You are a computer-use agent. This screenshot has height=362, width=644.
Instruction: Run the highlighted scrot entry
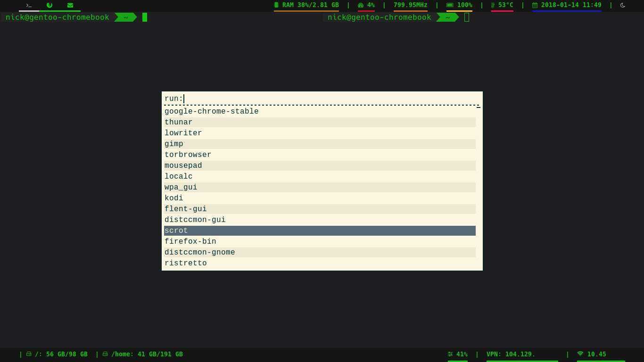[320, 230]
